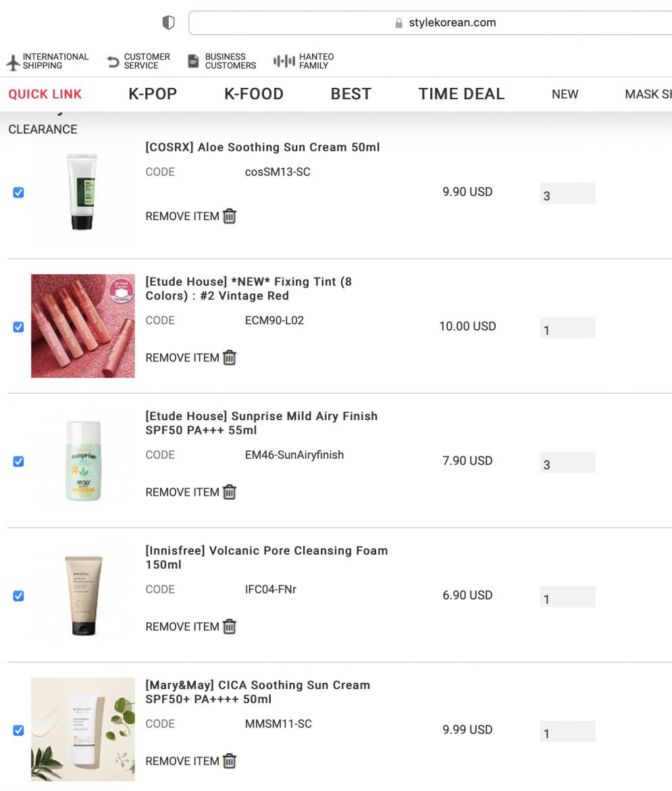This screenshot has height=791, width=672.
Task: Click trash icon for Sunprise Mild Airy Finish
Action: [x=230, y=492]
